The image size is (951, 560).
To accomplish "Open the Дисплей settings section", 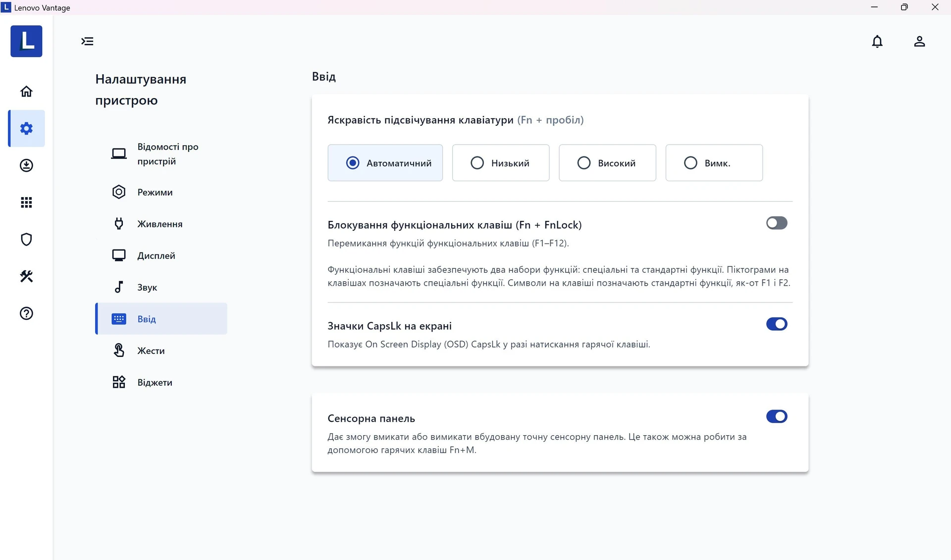I will pyautogui.click(x=161, y=255).
